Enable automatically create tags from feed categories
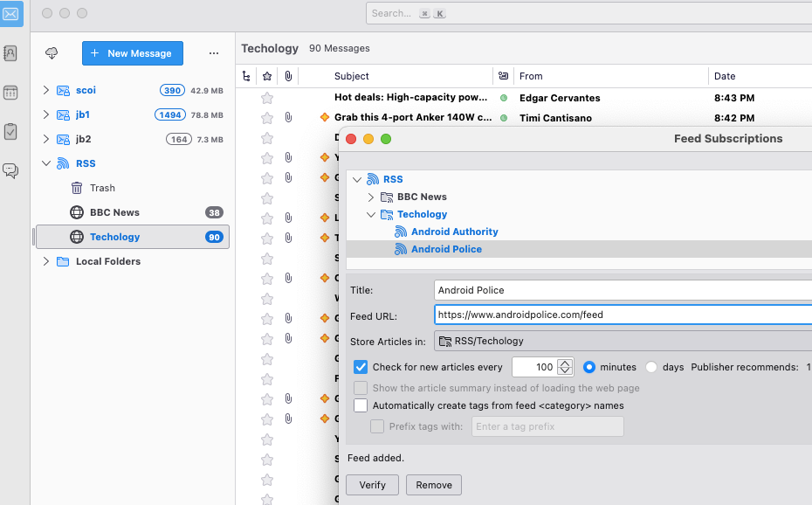 pos(361,405)
